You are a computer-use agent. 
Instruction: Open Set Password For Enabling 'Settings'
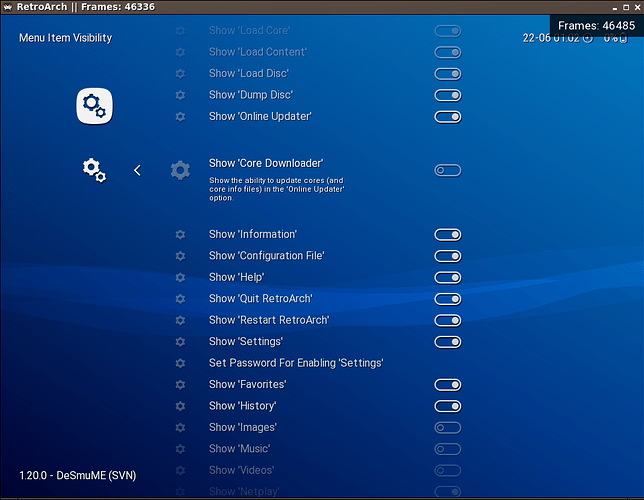(296, 363)
